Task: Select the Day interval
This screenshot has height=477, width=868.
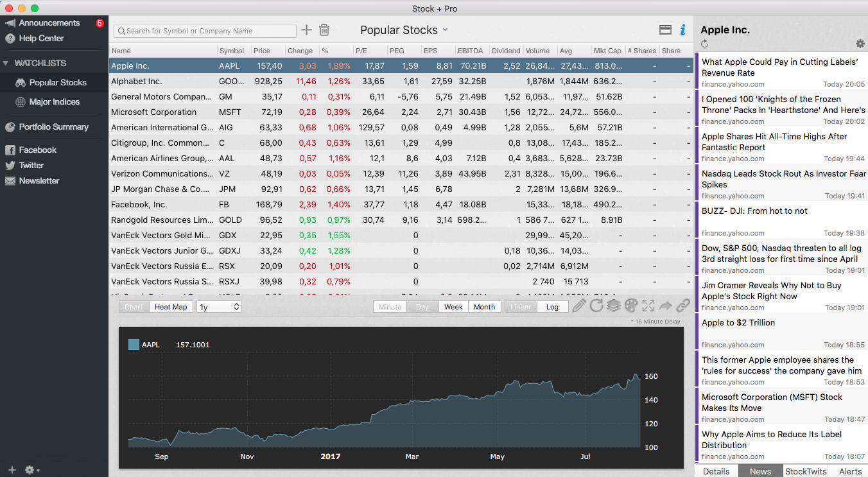Action: click(x=422, y=307)
